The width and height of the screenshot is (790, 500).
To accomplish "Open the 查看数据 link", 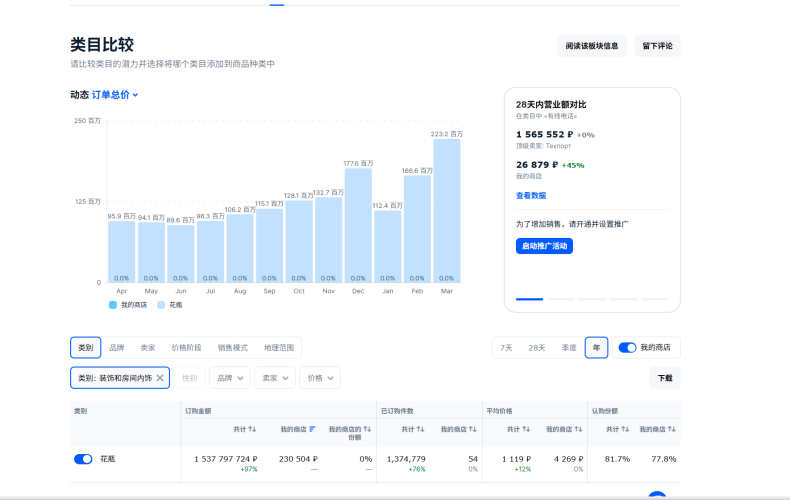I will pyautogui.click(x=531, y=196).
